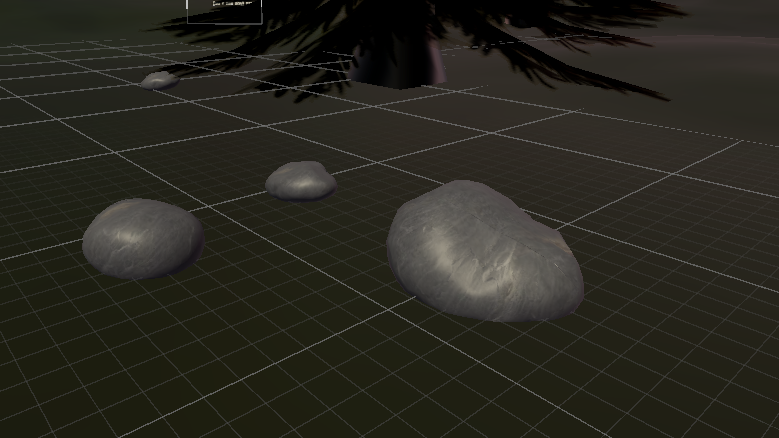Select the tree trunk in the background
The width and height of the screenshot is (779, 438).
(x=397, y=62)
